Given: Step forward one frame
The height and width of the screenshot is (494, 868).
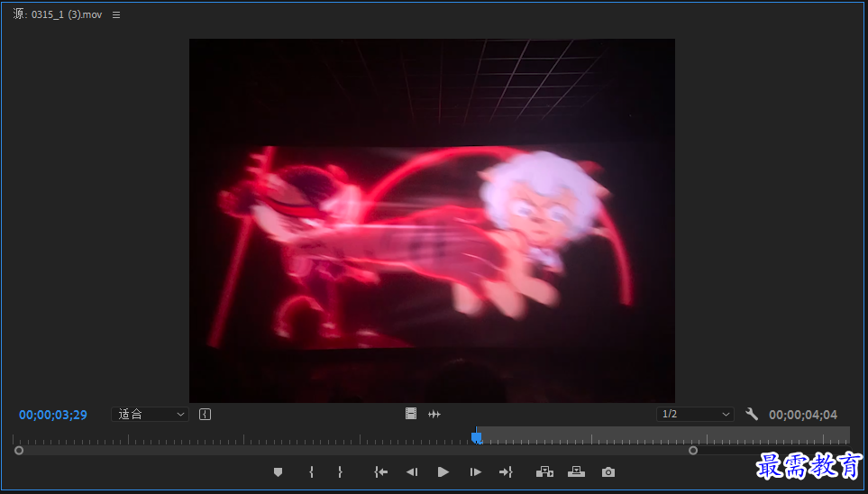Looking at the screenshot, I should [x=476, y=471].
